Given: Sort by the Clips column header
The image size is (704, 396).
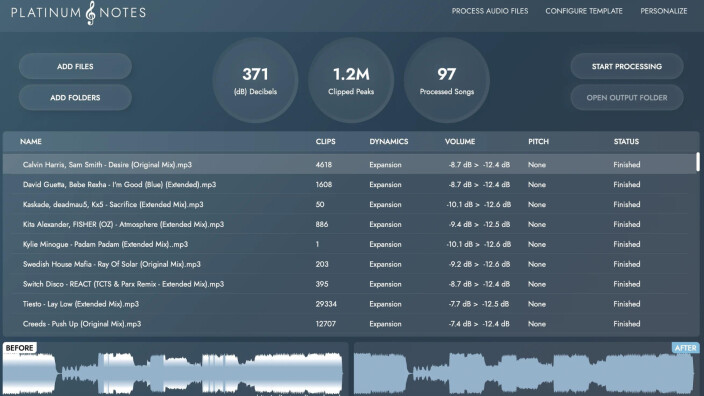Looking at the screenshot, I should pos(326,141).
